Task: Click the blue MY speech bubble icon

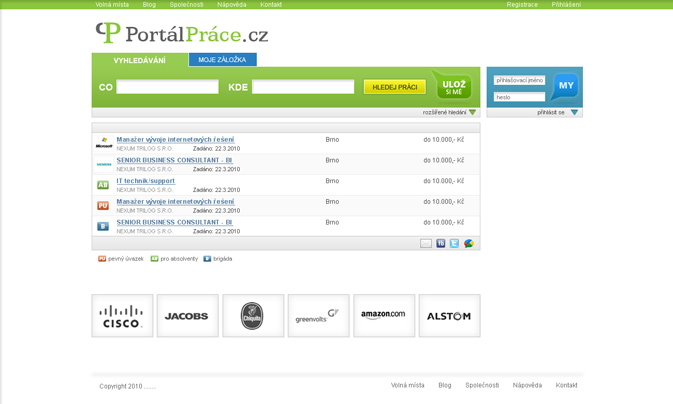Action: (565, 86)
